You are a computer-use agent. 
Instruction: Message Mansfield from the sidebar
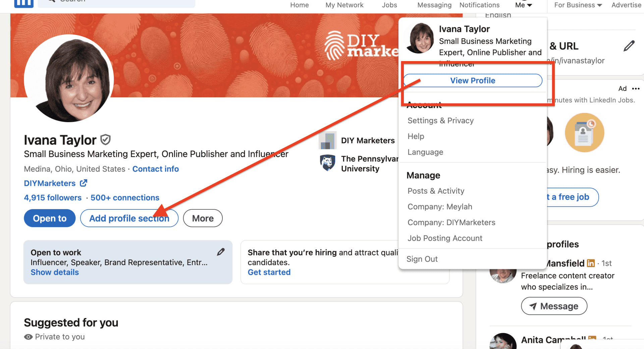tap(554, 306)
